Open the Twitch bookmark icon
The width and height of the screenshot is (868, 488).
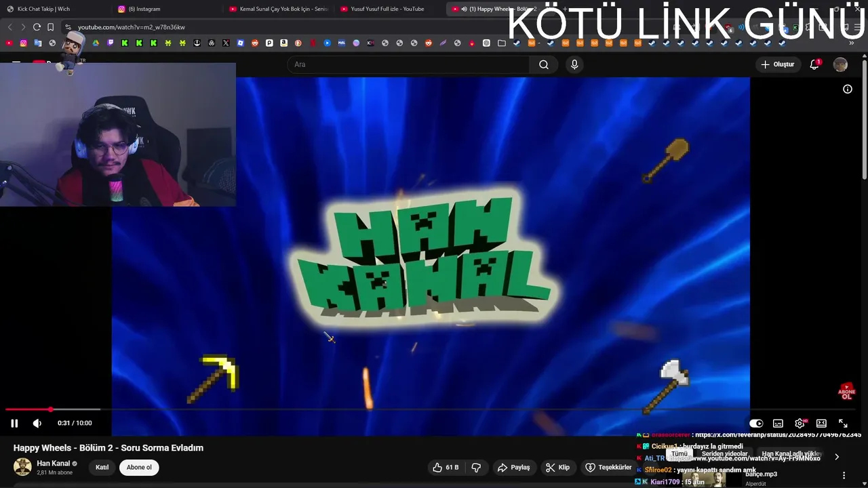click(111, 43)
